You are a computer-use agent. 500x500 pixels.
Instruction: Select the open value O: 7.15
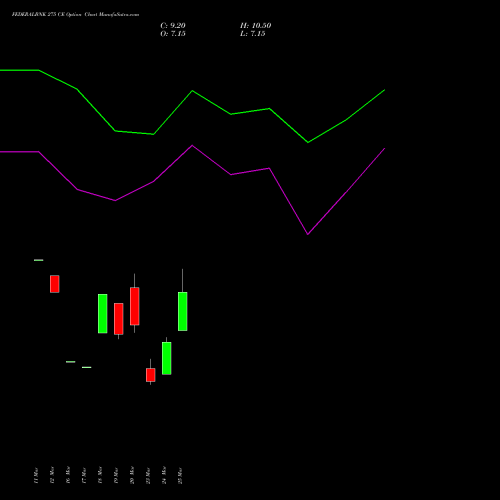point(173,34)
